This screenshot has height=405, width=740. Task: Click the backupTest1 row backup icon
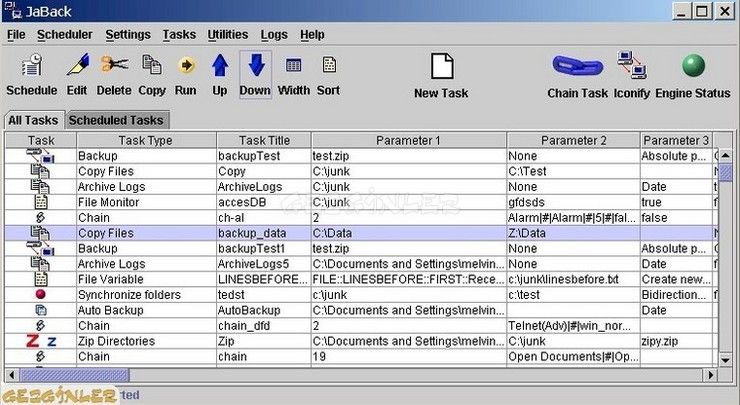(40, 248)
